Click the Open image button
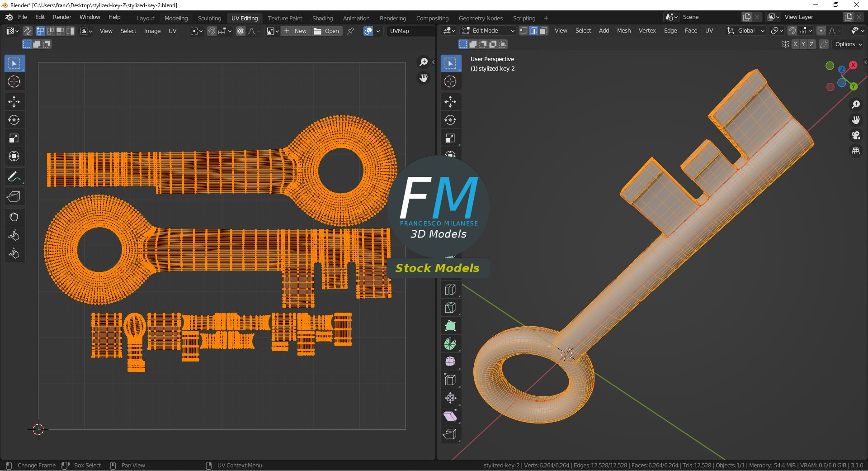Viewport: 868px width, 471px height. coord(327,31)
